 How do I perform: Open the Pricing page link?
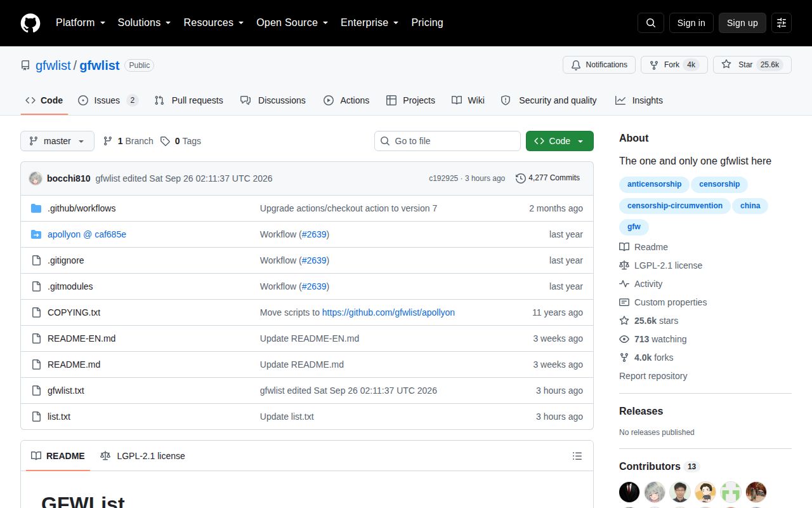(x=427, y=23)
